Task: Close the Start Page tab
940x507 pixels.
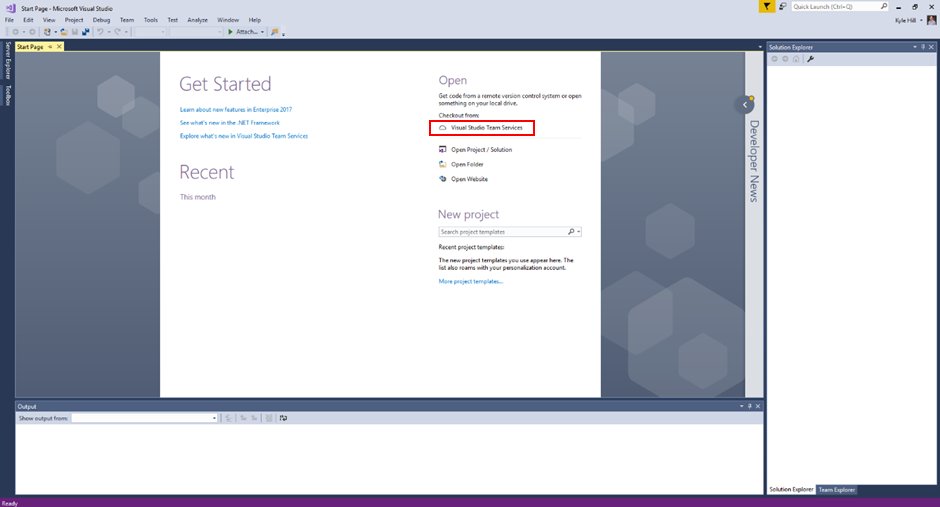Action: (59, 47)
